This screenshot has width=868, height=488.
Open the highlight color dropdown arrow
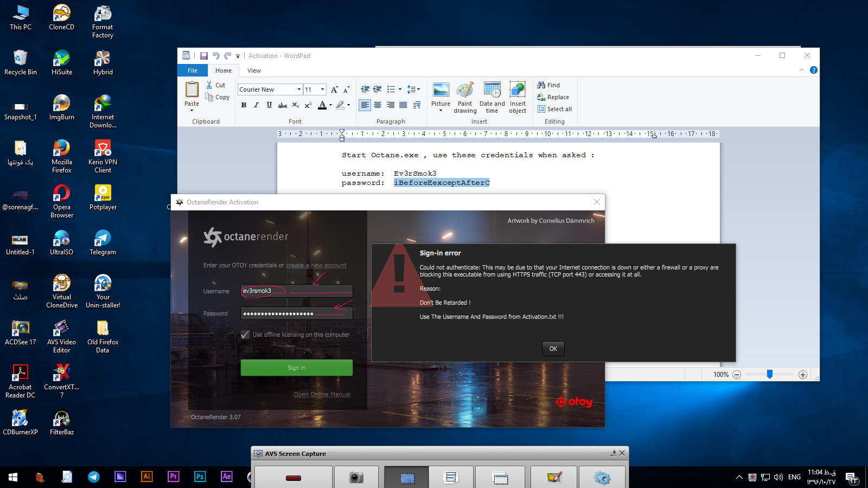click(348, 105)
